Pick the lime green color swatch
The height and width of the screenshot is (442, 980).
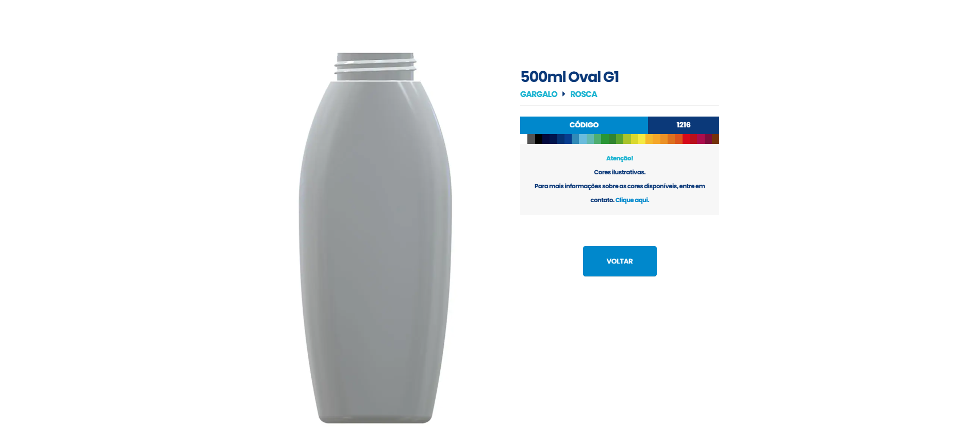click(x=627, y=139)
